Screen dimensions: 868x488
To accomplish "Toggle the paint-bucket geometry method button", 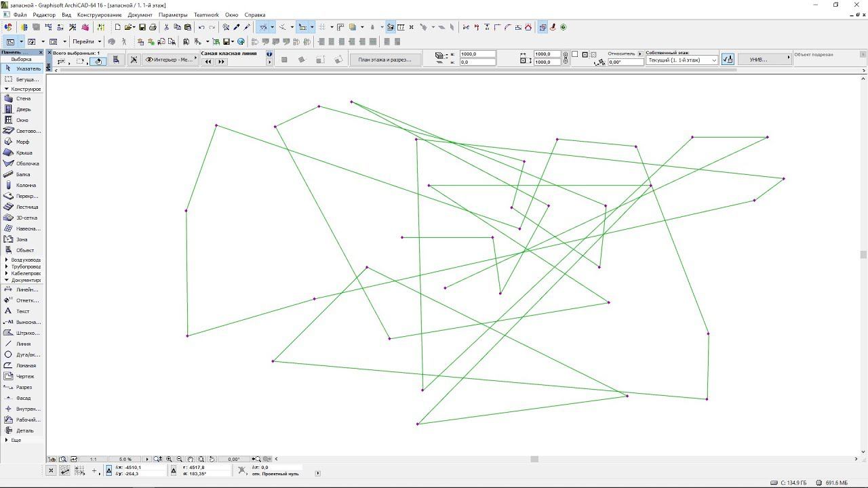I will click(98, 61).
